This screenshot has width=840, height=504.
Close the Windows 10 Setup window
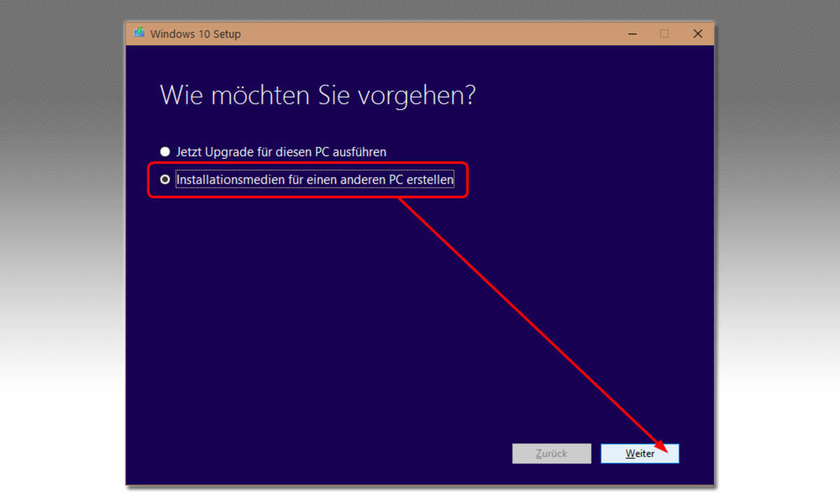tap(697, 34)
